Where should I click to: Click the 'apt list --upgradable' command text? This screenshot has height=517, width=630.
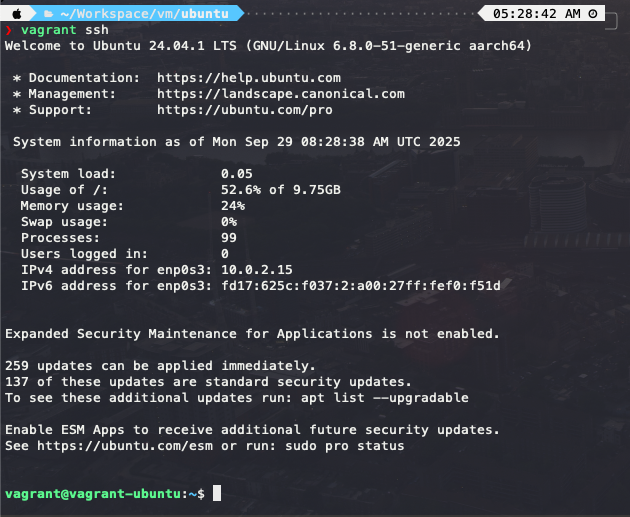click(x=385, y=398)
